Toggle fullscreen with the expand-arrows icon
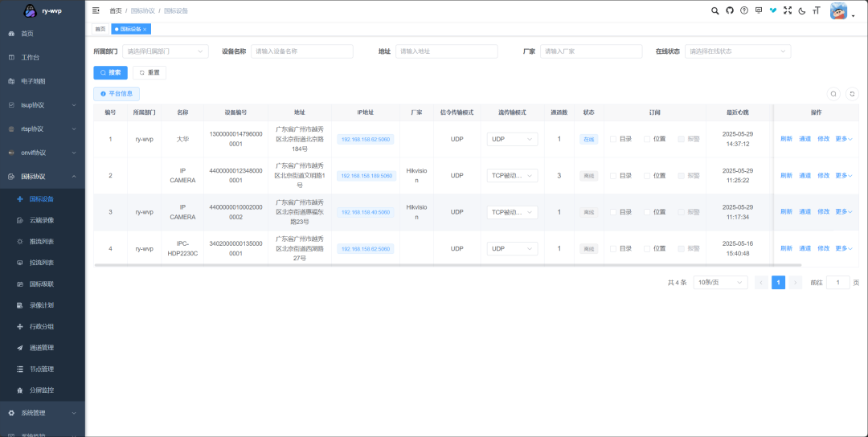The image size is (868, 437). pyautogui.click(x=788, y=10)
